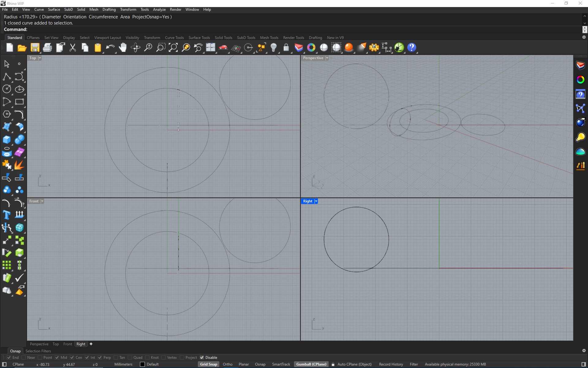Open the Layers panel icon on right sidebar
Screen dimensions: 588x368
click(580, 65)
